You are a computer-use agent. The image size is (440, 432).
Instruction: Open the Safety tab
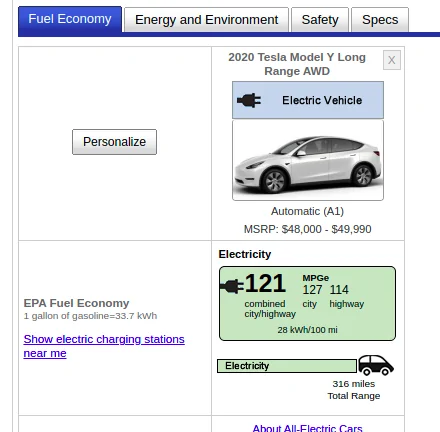pyautogui.click(x=320, y=20)
